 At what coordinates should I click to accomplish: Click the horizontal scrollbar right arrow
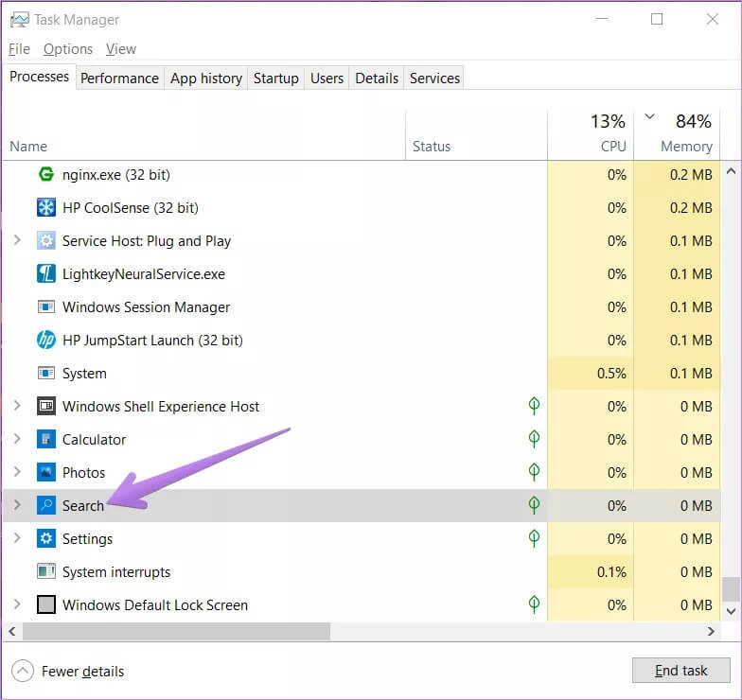(x=711, y=632)
